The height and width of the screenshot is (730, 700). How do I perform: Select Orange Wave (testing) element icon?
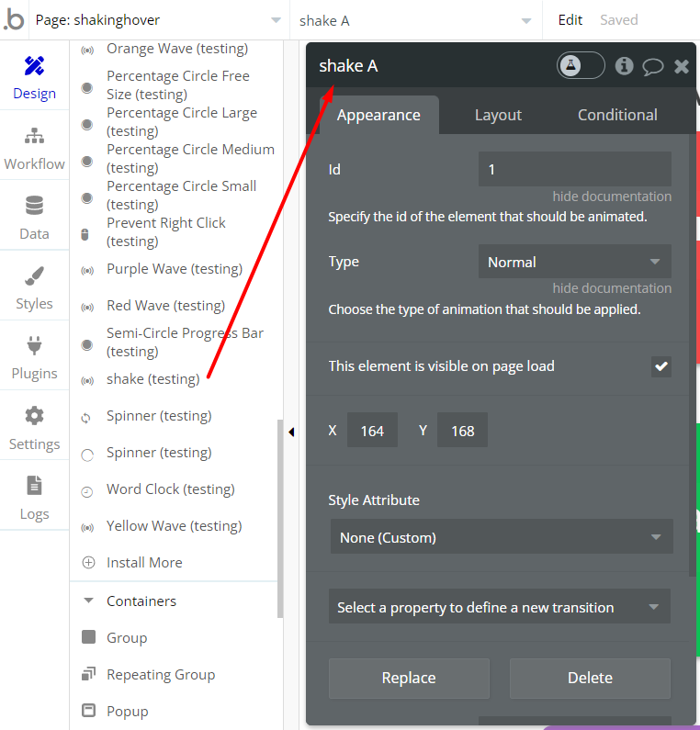coord(87,51)
